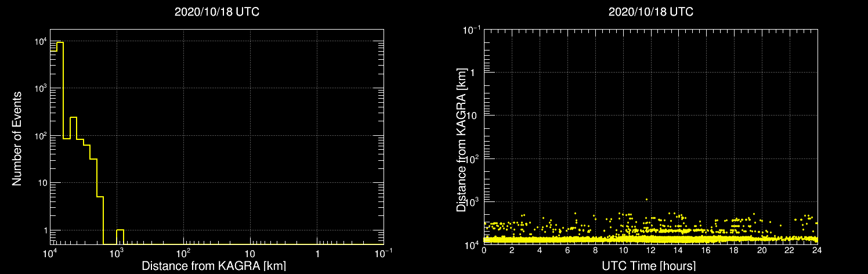The height and width of the screenshot is (274, 868).
Task: Click the 10^2 tick on scatter plot distance axis
Action: click(472, 158)
